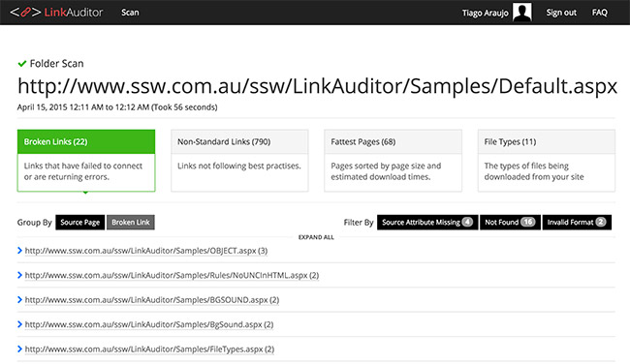Filter by Not Found errors
630x364 pixels.
tap(510, 222)
